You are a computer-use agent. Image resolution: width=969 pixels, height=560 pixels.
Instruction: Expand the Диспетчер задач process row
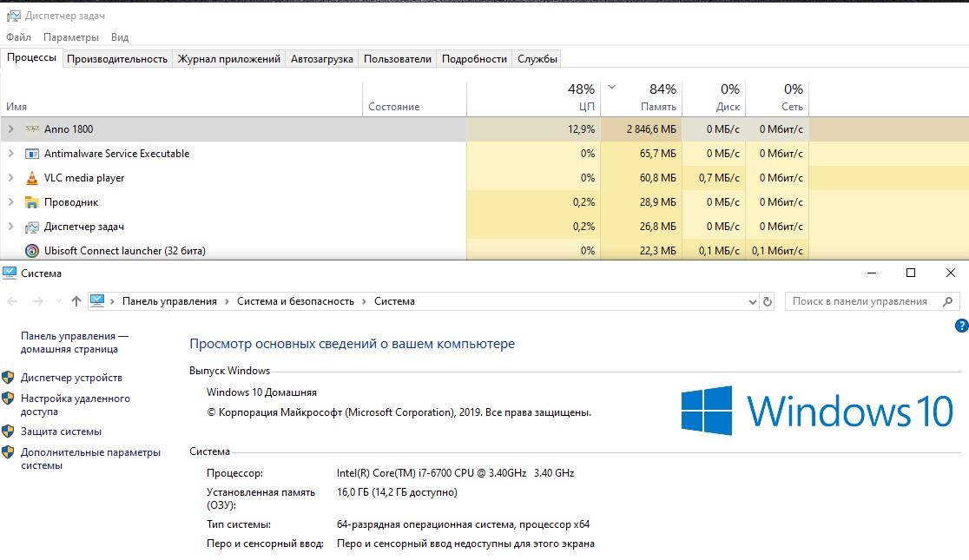tap(10, 227)
